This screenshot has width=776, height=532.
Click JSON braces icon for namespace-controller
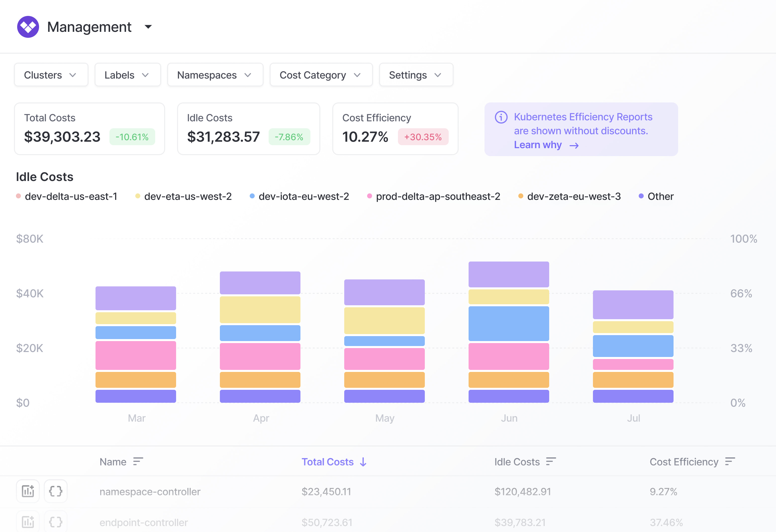55,491
